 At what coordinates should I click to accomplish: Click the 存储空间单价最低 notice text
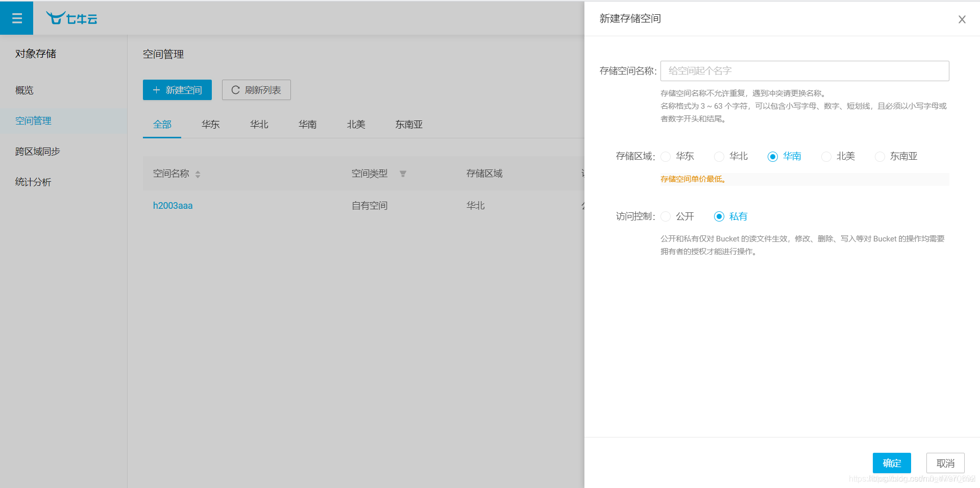(x=693, y=179)
